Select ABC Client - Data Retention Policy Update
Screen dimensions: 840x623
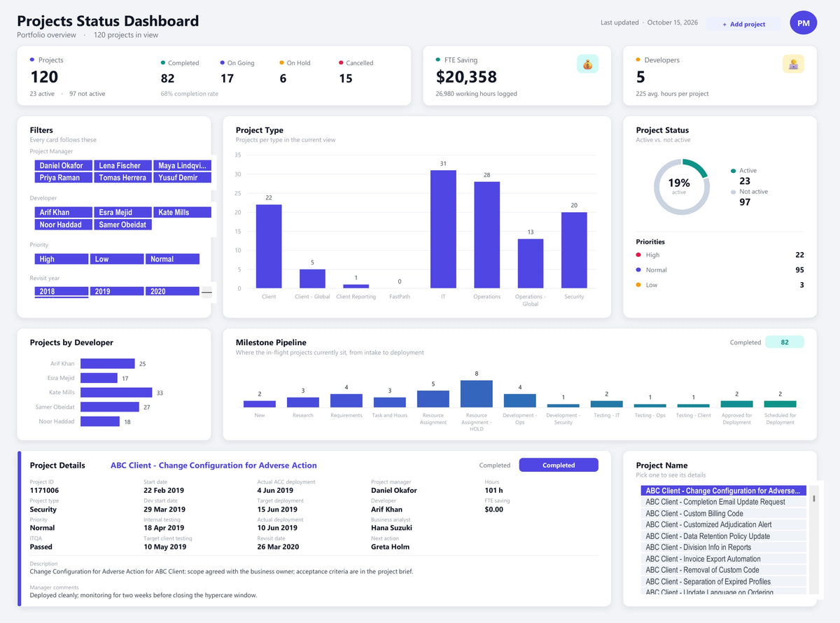click(724, 536)
